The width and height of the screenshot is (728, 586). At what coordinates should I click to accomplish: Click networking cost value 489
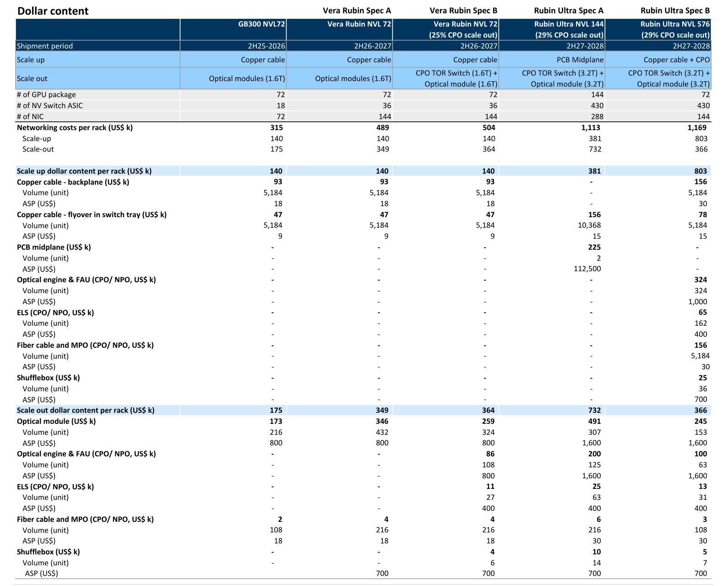[383, 127]
